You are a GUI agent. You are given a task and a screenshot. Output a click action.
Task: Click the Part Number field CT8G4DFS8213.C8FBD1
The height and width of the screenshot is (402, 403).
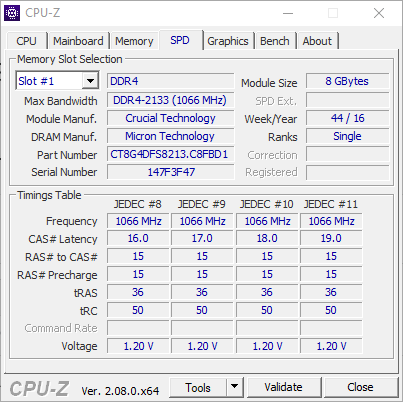pos(170,154)
